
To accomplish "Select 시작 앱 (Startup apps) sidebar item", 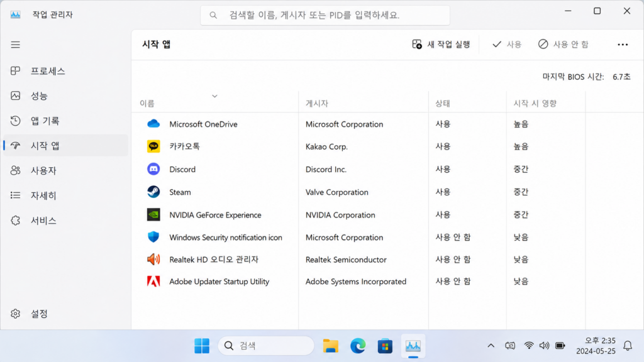I will tap(65, 146).
